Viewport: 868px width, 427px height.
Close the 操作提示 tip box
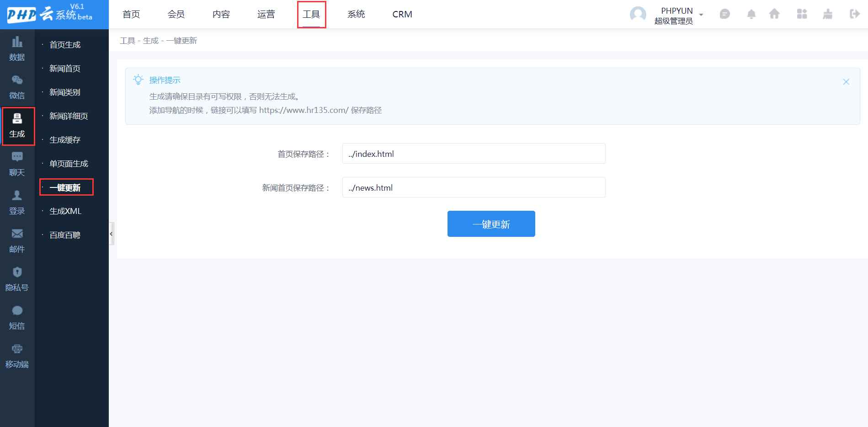(x=846, y=82)
